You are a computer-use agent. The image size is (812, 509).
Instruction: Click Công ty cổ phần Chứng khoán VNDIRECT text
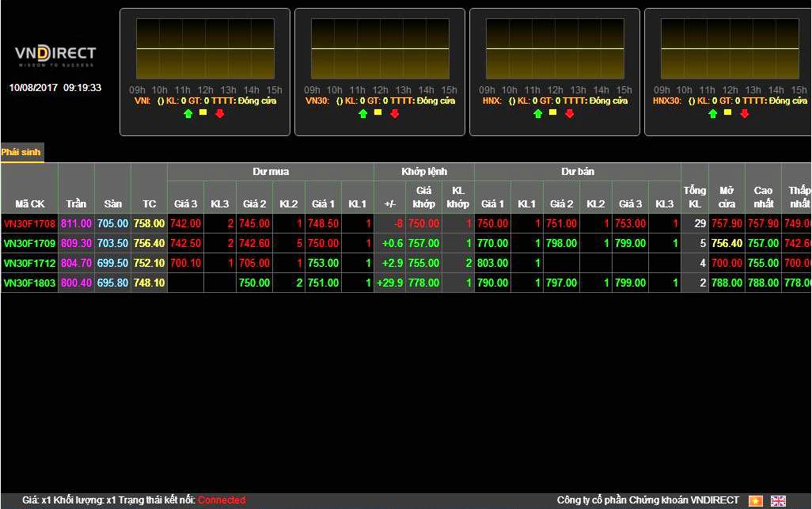(x=648, y=500)
